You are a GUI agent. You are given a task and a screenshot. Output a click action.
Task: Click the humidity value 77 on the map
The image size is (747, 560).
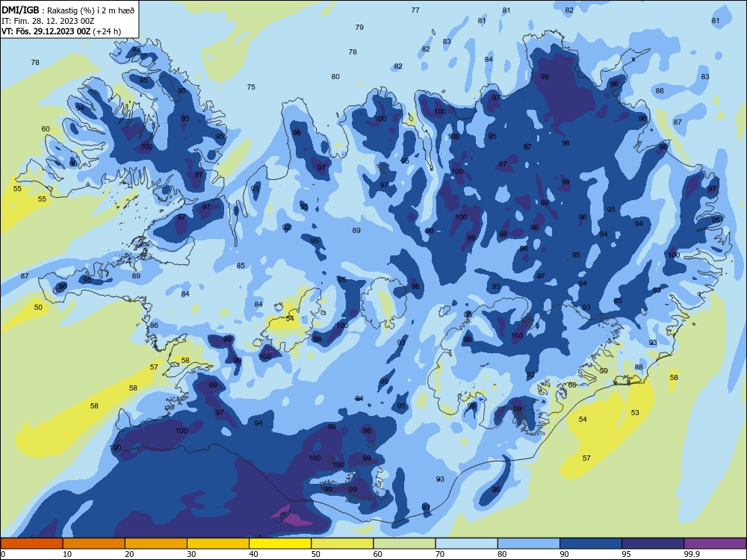pyautogui.click(x=415, y=10)
